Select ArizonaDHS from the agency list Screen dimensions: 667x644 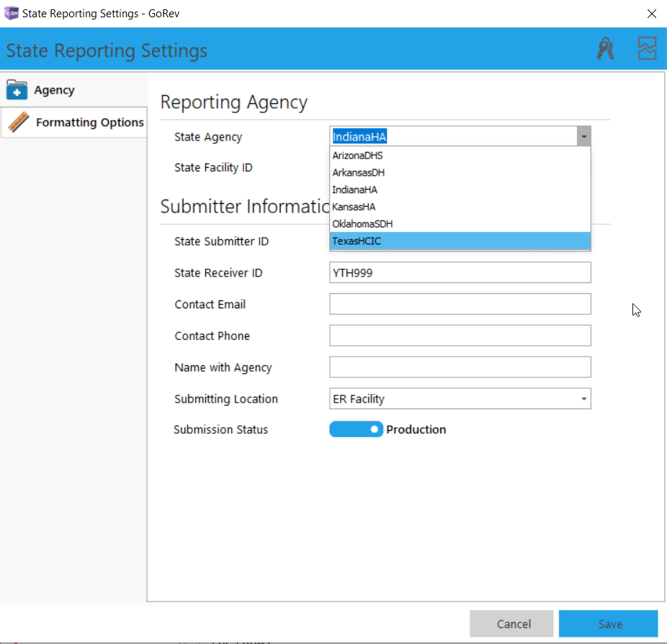click(460, 156)
